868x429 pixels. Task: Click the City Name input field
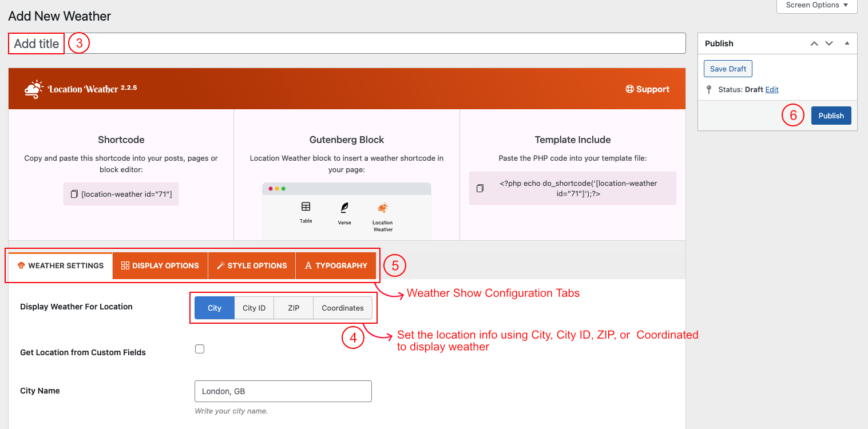click(x=283, y=391)
